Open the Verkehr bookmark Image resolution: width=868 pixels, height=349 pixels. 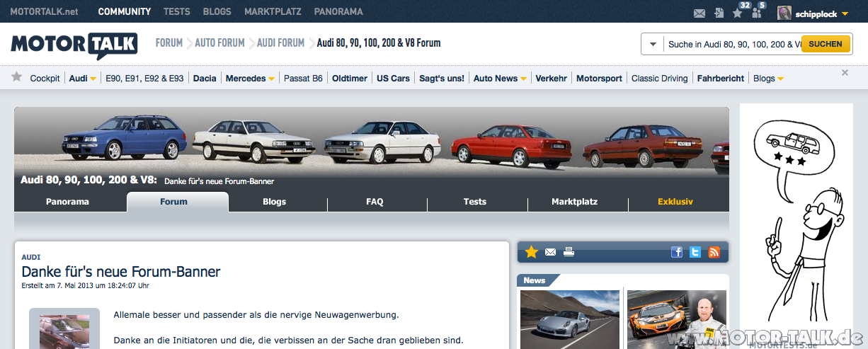552,79
